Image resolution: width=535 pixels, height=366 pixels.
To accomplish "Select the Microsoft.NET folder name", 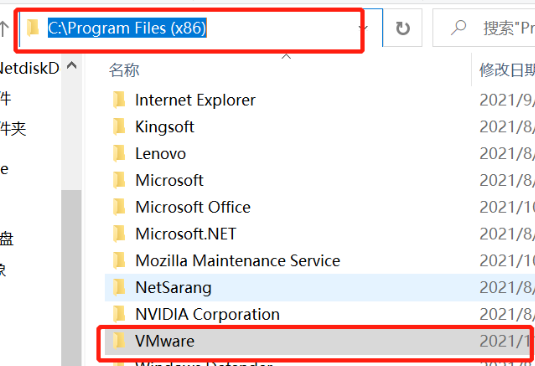I will [x=186, y=234].
